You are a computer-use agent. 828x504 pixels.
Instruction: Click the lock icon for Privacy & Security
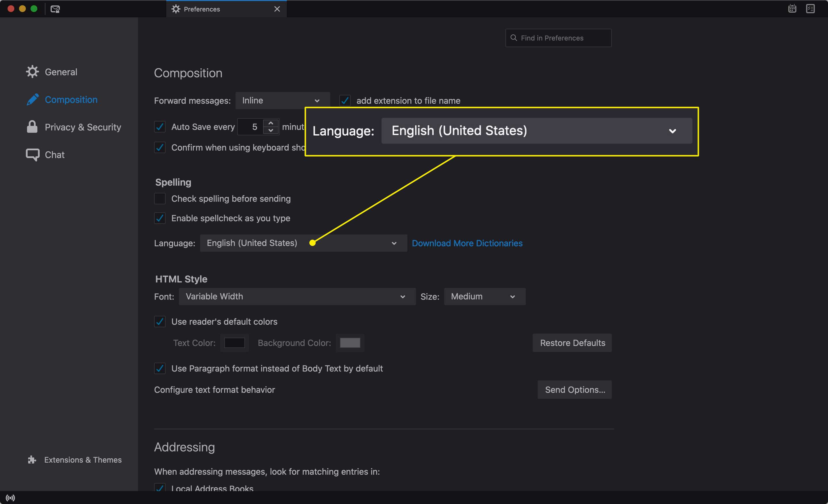click(x=32, y=127)
